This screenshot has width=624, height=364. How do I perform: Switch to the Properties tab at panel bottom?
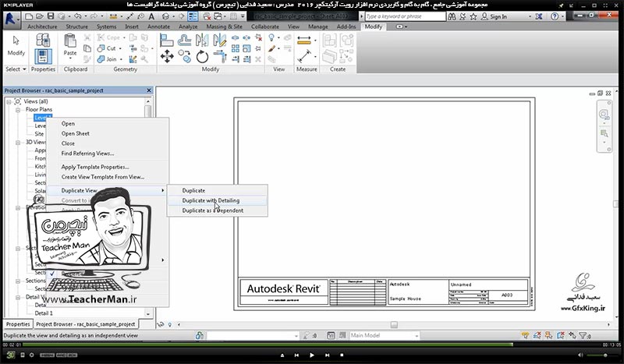[x=18, y=324]
